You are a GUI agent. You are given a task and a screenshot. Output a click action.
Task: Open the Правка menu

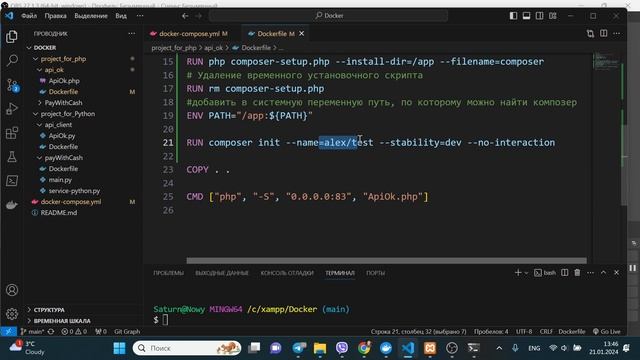(56, 16)
